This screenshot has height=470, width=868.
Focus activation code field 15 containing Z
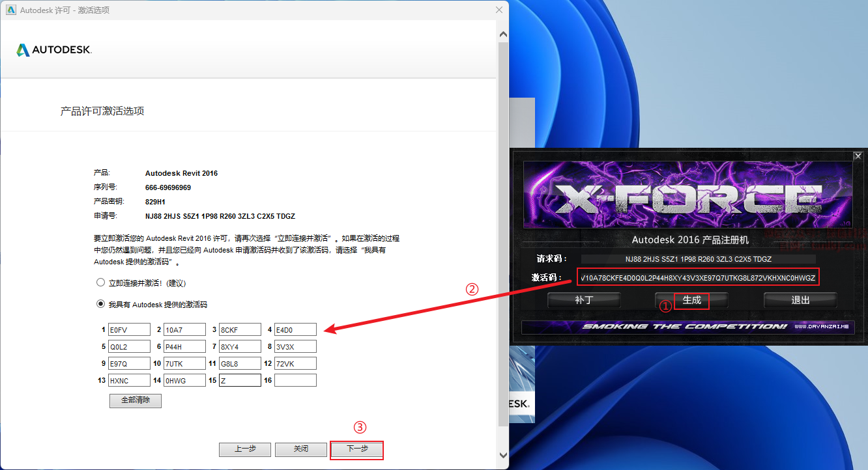[240, 380]
